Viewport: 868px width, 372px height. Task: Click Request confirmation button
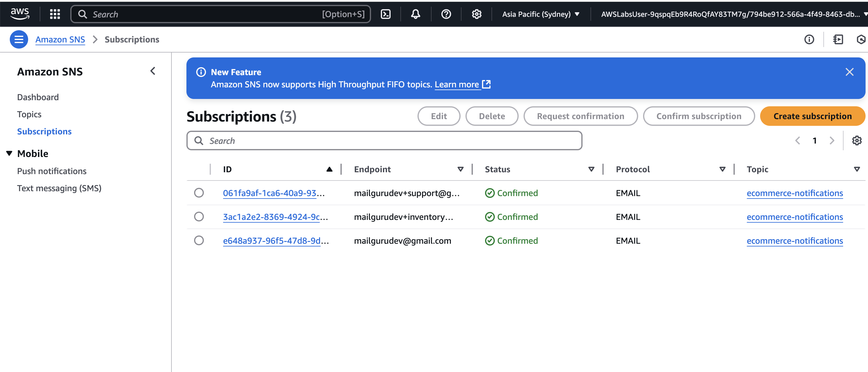coord(580,116)
